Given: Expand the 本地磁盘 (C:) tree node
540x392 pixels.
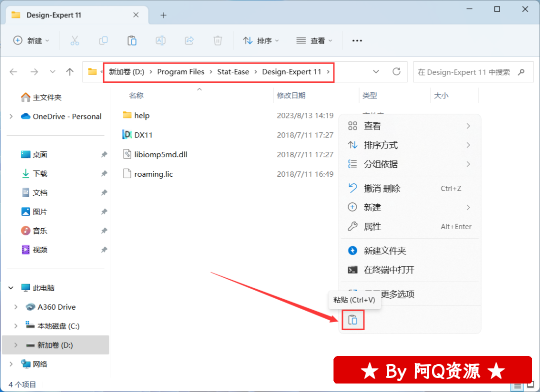Looking at the screenshot, I should 16,326.
